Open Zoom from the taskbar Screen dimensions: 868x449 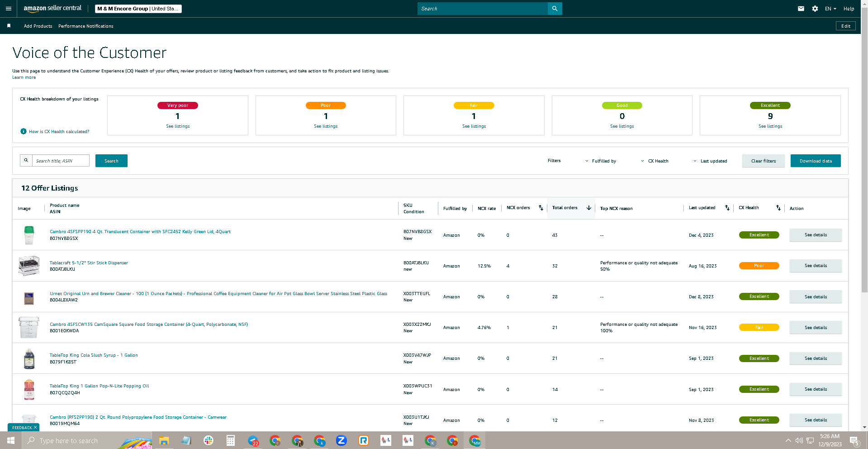pos(342,440)
